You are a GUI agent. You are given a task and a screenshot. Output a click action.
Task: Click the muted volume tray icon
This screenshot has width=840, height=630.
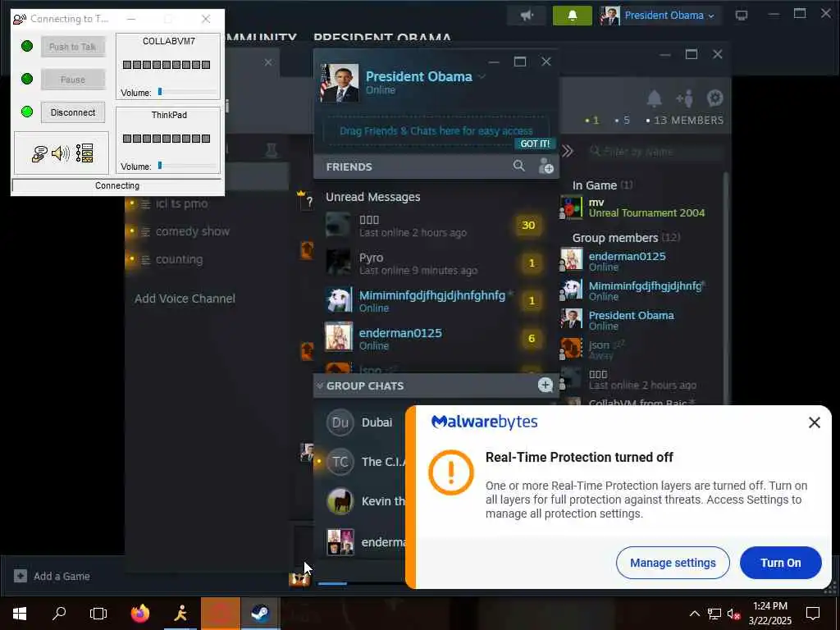[x=733, y=614]
